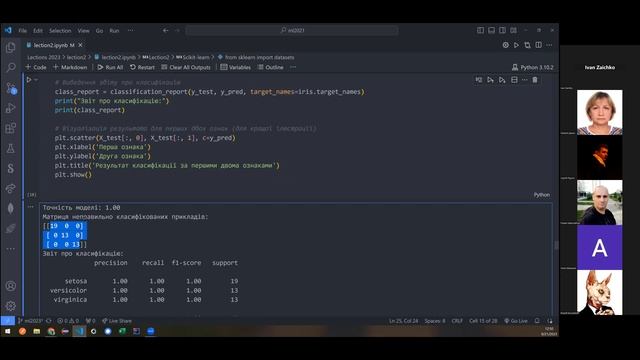Click CRLF line ending status
The image size is (640, 360).
click(x=457, y=321)
